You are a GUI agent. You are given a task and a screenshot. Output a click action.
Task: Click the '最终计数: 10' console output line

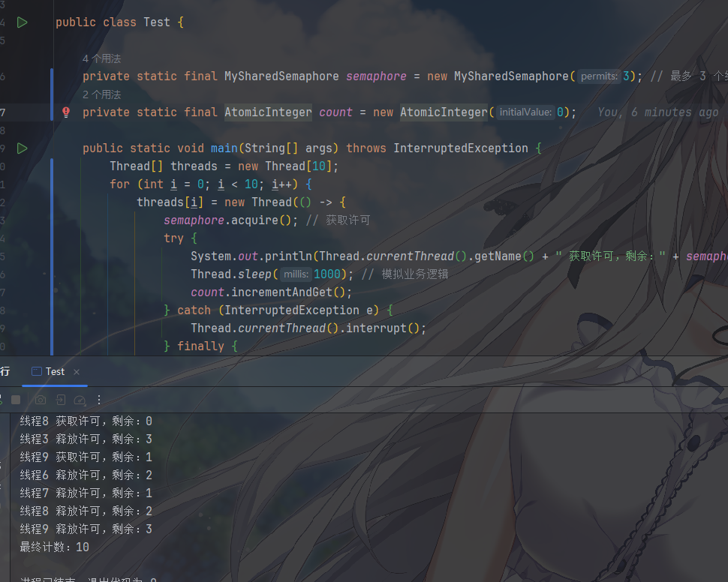(x=54, y=547)
